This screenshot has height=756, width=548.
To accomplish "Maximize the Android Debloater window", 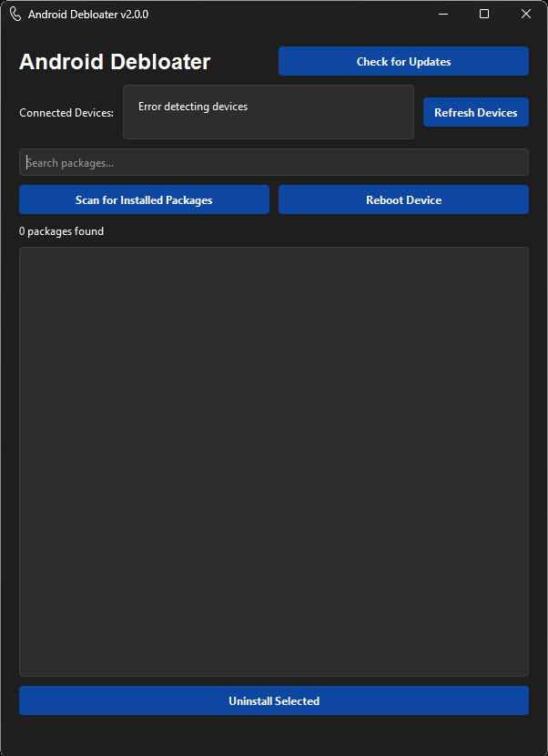I will coord(484,14).
